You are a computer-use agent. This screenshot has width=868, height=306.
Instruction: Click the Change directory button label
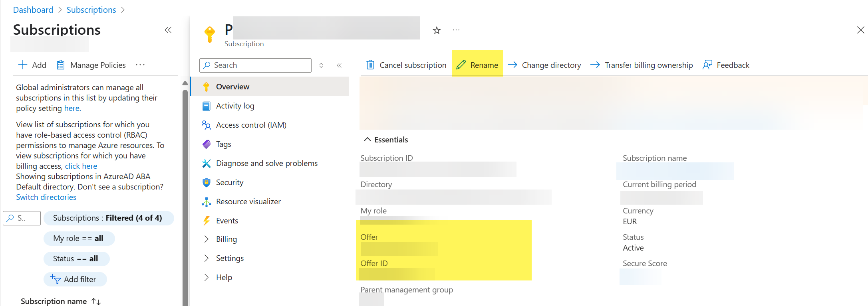coord(552,65)
